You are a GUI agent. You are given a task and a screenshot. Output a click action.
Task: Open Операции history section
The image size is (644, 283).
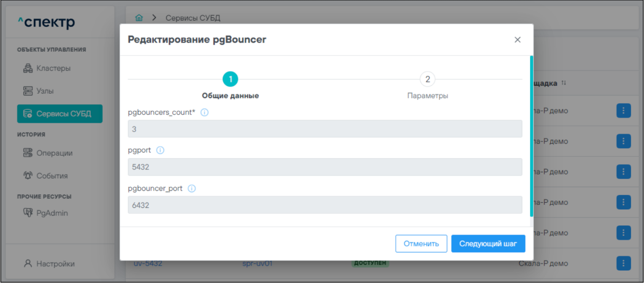pyautogui.click(x=54, y=153)
